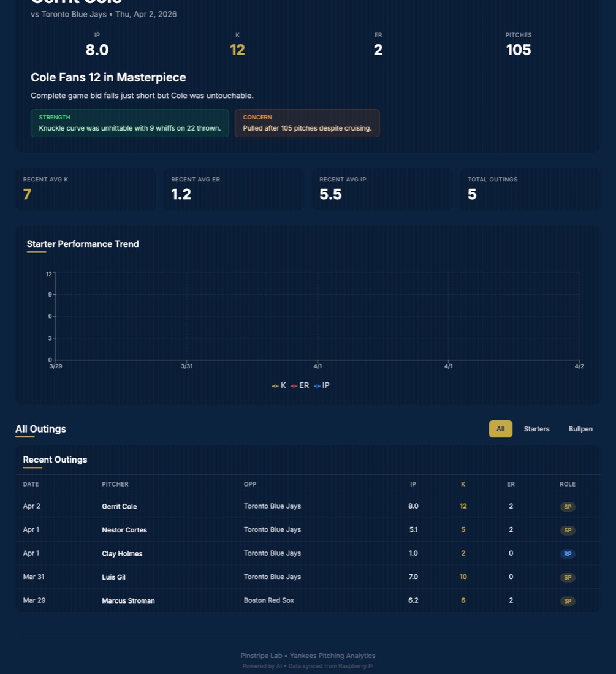Open Nestor Cortes in the outings table
Screen dimensions: 616x674
[124, 530]
